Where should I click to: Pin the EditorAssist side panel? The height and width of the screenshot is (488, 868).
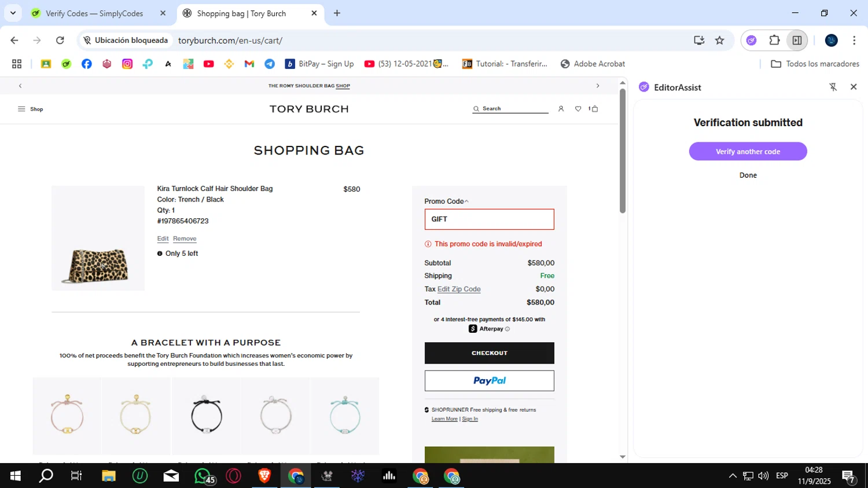833,87
